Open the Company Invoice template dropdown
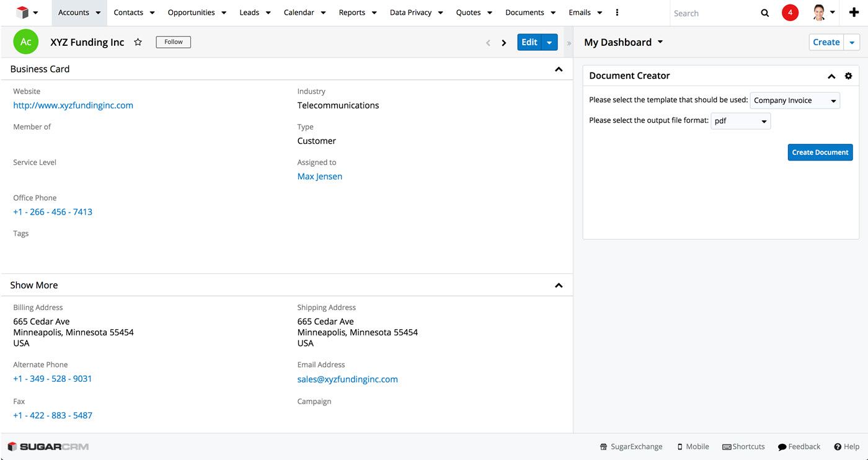868x460 pixels. 795,100
